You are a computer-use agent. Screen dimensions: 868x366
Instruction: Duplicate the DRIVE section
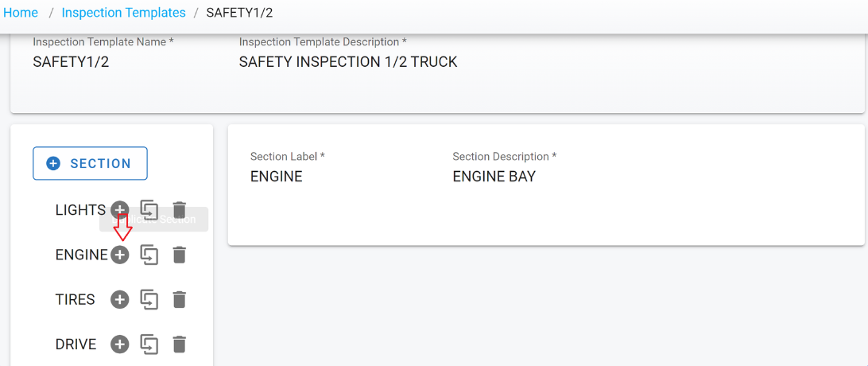[x=149, y=345]
